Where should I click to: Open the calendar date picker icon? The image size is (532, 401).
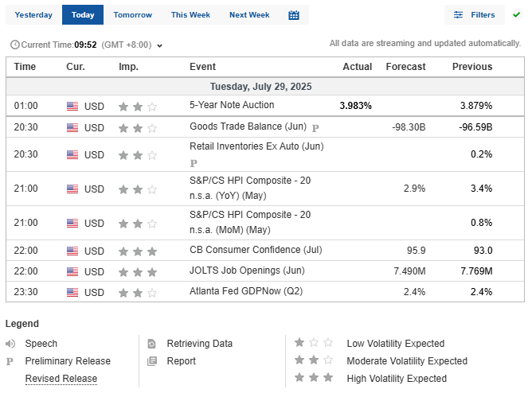[x=294, y=15]
